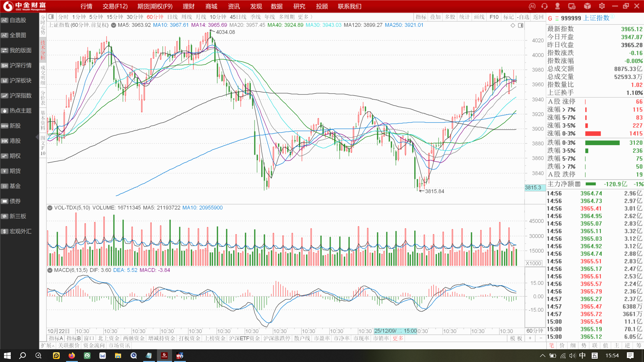Click the 3D box icon in title bar

[587, 6]
